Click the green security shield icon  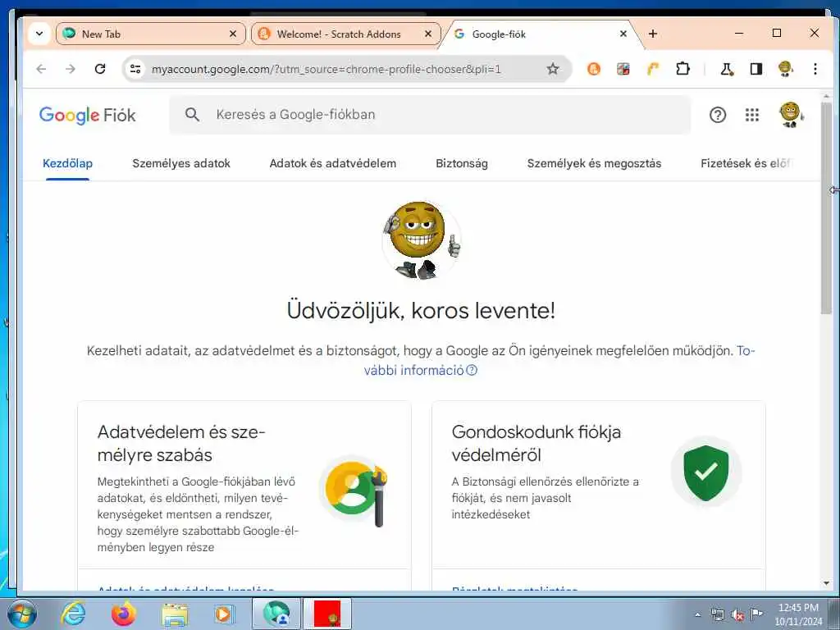(706, 472)
